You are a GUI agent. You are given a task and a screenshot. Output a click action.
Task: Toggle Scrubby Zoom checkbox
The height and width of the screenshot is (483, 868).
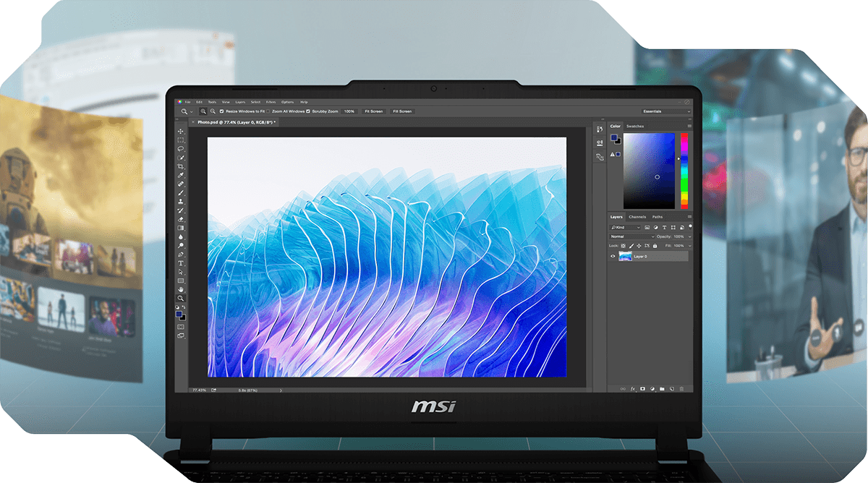click(x=308, y=111)
